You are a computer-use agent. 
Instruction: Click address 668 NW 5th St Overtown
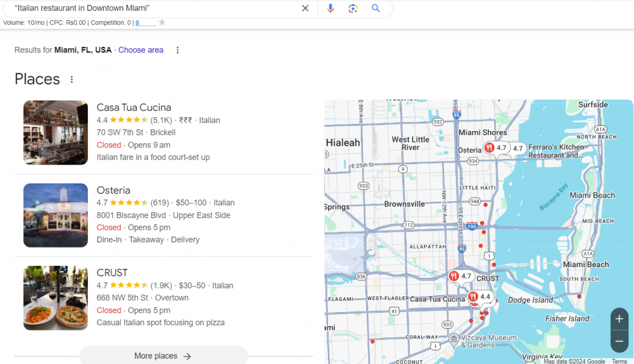click(142, 298)
